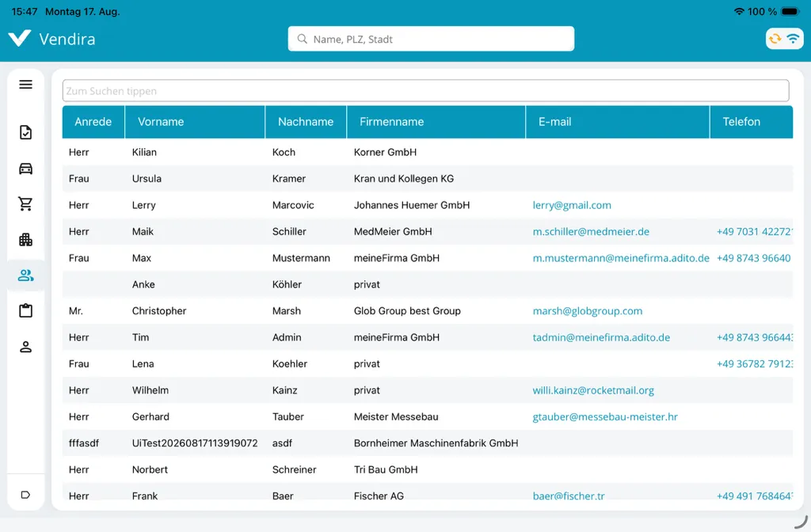Tap the battery indicator in status bar
Image resolution: width=811 pixels, height=532 pixels.
pyautogui.click(x=790, y=11)
